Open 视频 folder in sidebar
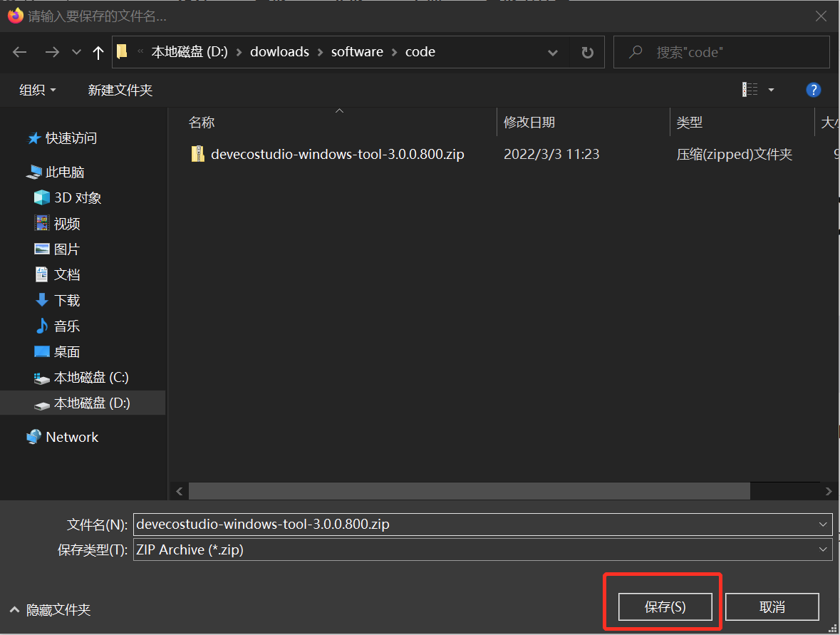840x635 pixels. click(57, 224)
